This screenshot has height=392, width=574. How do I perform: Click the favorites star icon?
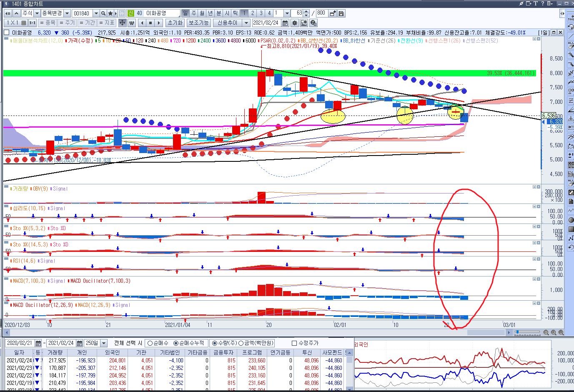(x=110, y=13)
